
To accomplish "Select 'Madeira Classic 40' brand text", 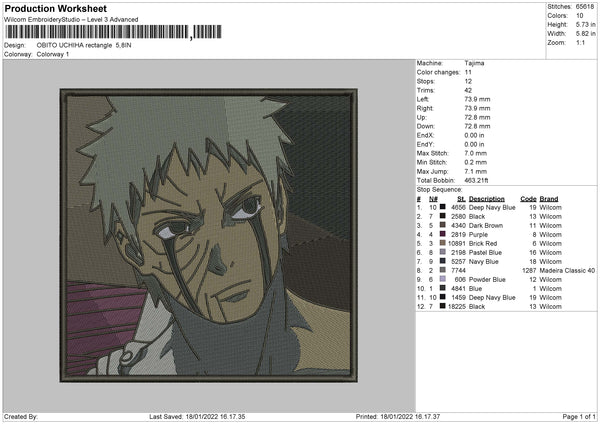I will (x=567, y=271).
